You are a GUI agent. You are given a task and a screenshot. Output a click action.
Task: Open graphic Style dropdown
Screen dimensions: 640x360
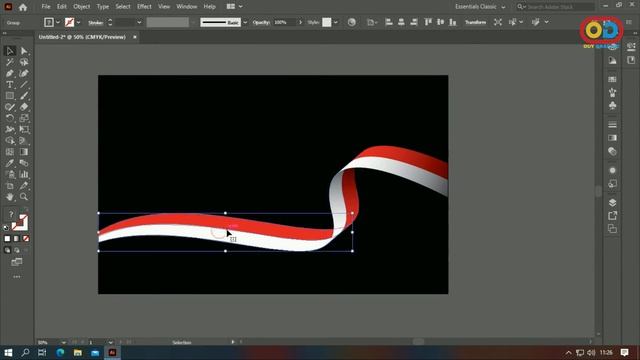pyautogui.click(x=336, y=22)
